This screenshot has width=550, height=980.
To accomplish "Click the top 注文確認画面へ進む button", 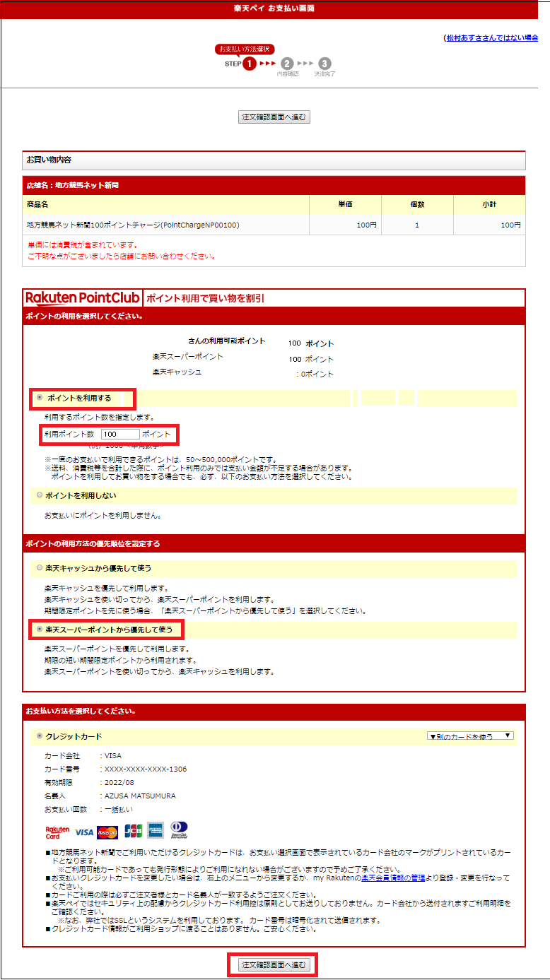I will pos(274,117).
